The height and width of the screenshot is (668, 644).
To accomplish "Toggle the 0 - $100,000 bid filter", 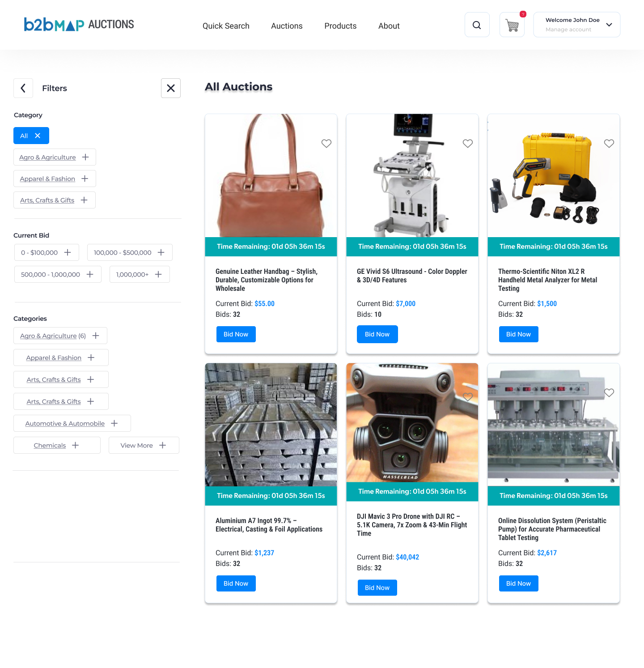I will (47, 252).
